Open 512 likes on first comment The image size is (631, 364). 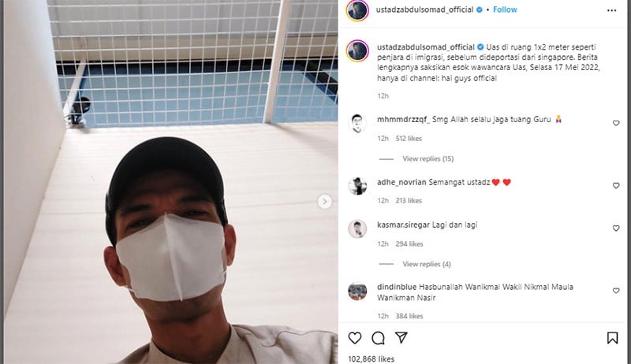point(409,138)
